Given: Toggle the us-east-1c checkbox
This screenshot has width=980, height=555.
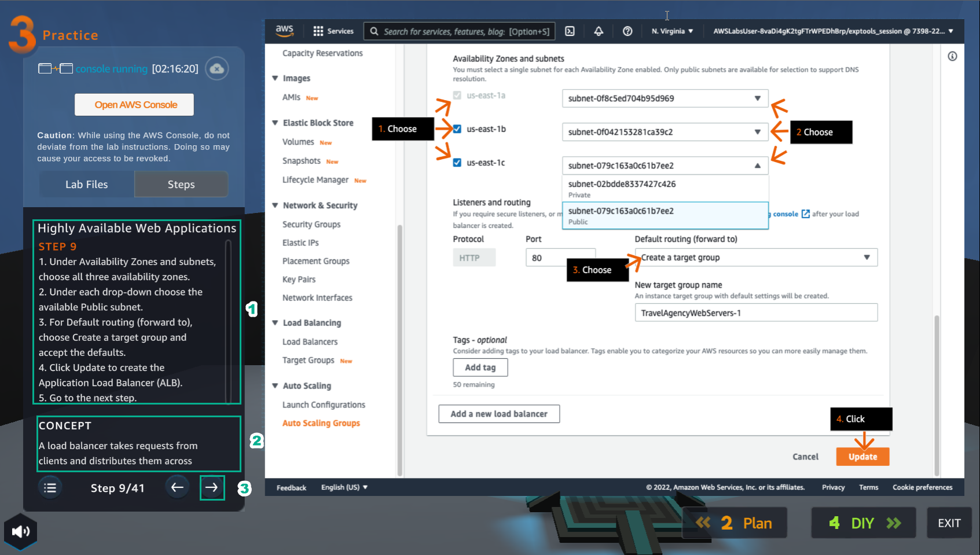Looking at the screenshot, I should click(x=457, y=163).
